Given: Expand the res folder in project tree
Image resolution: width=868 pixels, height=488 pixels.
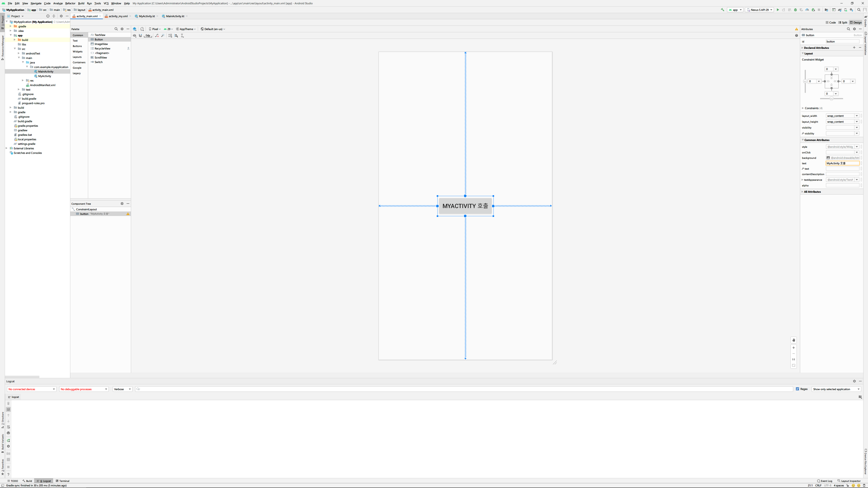Looking at the screenshot, I should coord(23,80).
